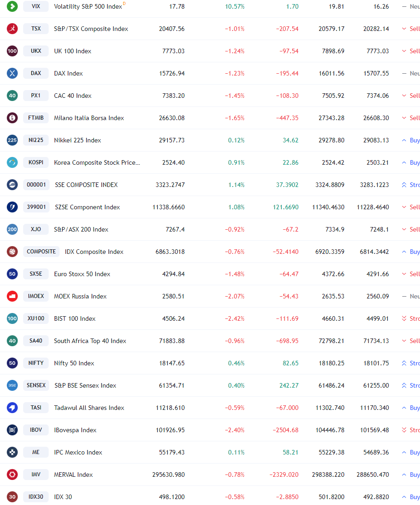Image resolution: width=420 pixels, height=505 pixels.
Task: Select the SENSEX ticker badge
Action: tap(36, 385)
